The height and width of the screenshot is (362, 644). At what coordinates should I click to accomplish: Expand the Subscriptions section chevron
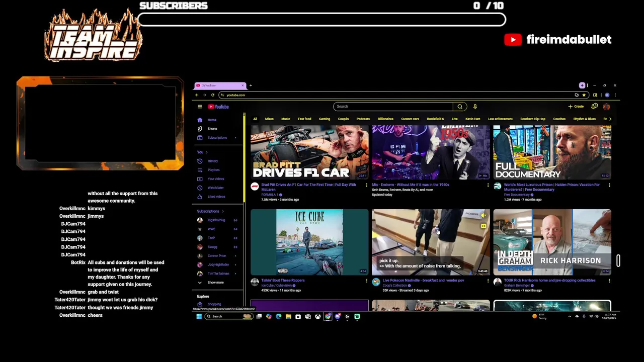pyautogui.click(x=222, y=212)
